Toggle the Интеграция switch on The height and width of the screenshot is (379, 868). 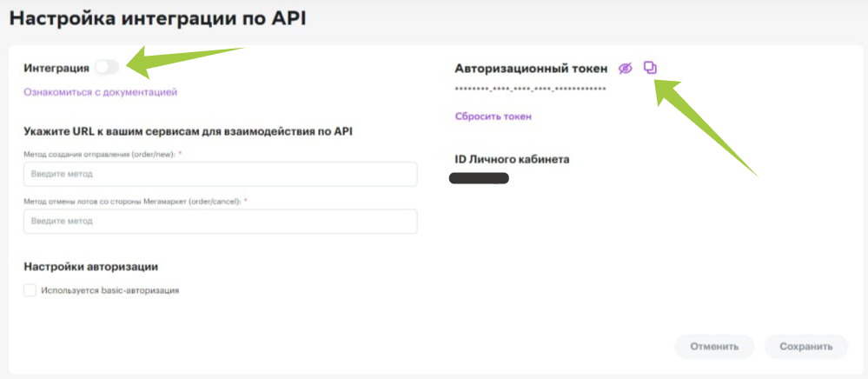pyautogui.click(x=107, y=67)
